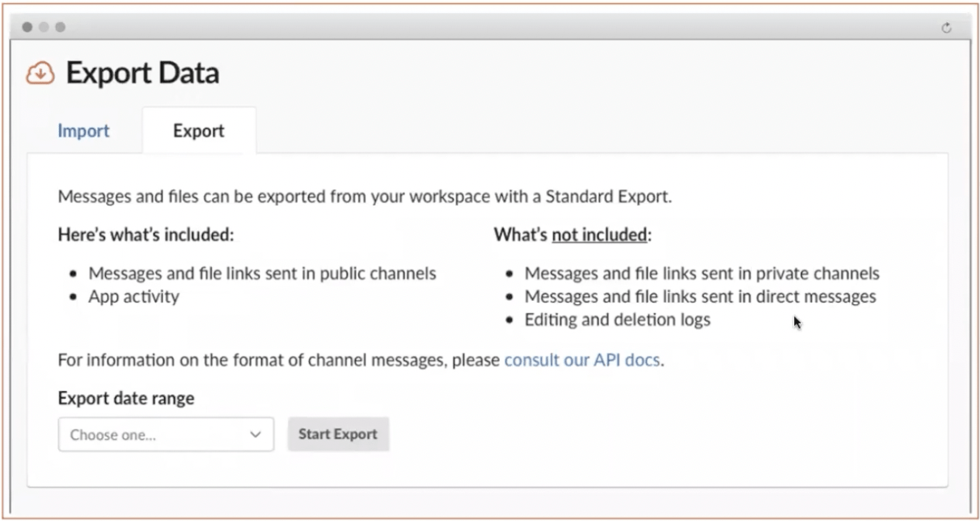Click the leftmost window control dot
The height and width of the screenshot is (521, 980).
[x=27, y=27]
